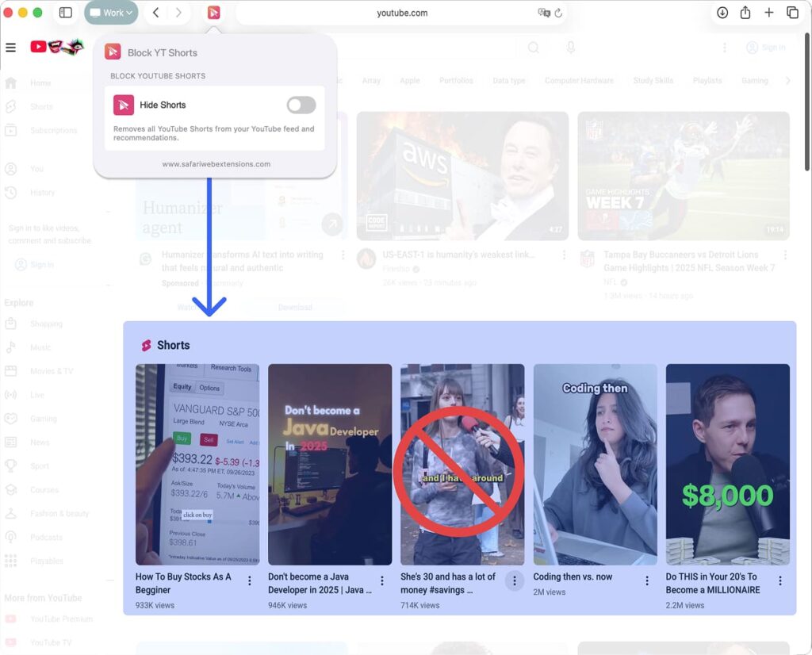This screenshot has width=812, height=655.
Task: Start a voice search with the microphone icon
Action: (570, 48)
